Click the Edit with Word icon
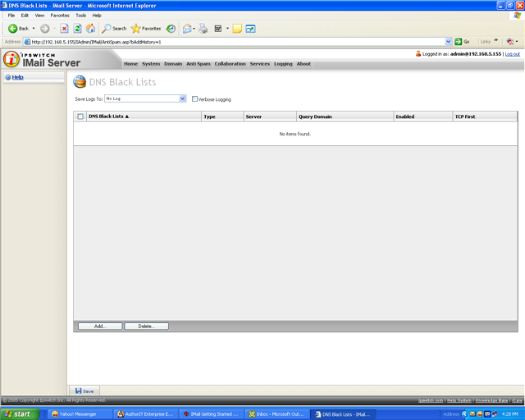The image size is (525, 420). (x=218, y=29)
